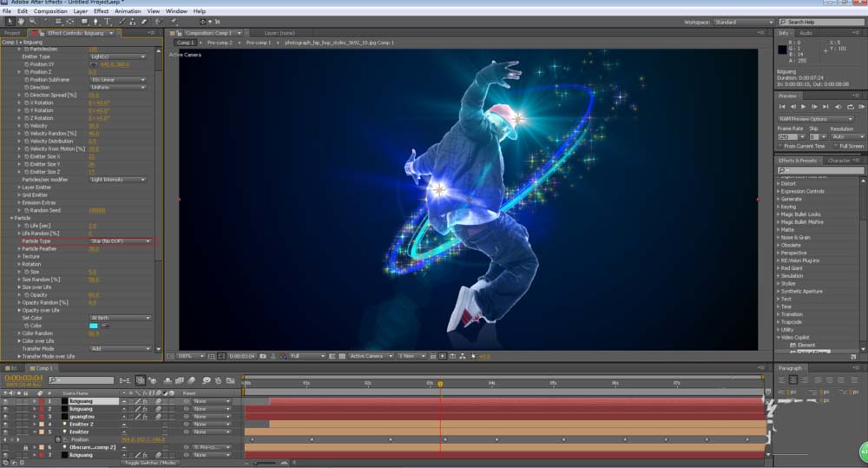Click the Play button in Preview panel
Viewport: 868px width, 468px height.
(803, 107)
